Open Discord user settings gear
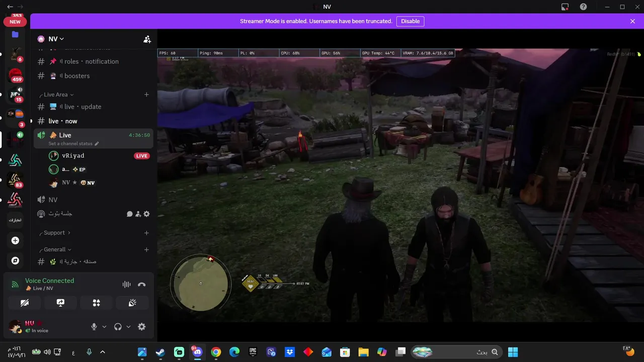This screenshot has width=644, height=362. 142,327
